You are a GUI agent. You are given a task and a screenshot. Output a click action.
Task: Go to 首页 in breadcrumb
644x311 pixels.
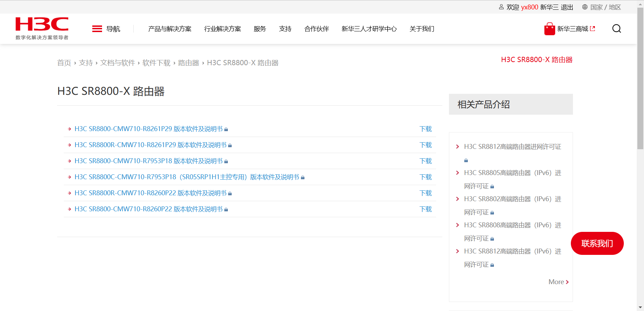point(64,63)
